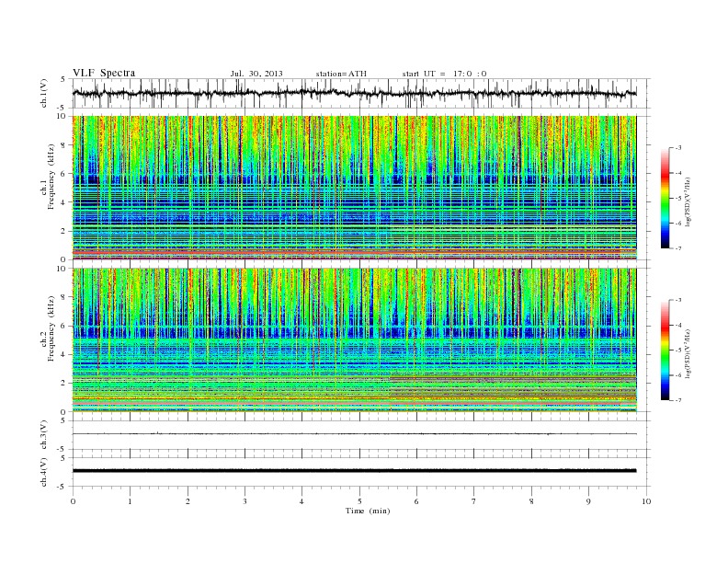Click the "5" volt tick on ch.3(V) axis
Screen dimensions: 728x563
tap(63, 420)
